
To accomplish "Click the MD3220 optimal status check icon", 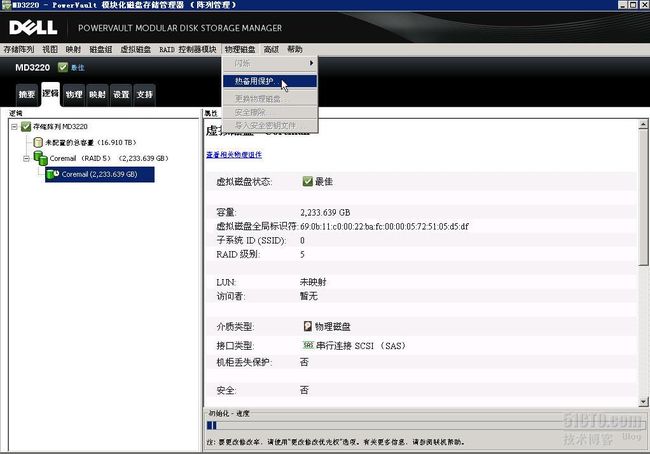I will 63,67.
